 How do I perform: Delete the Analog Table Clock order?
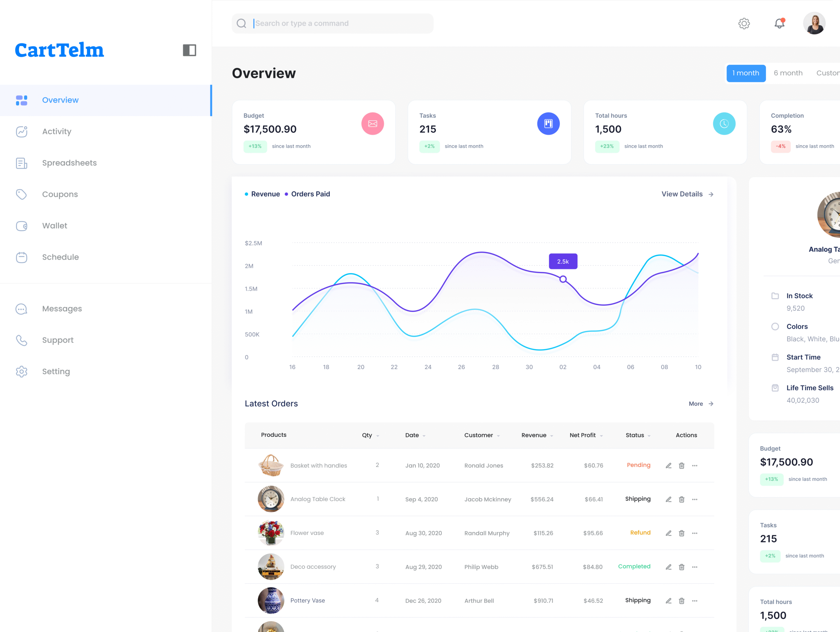[681, 499]
